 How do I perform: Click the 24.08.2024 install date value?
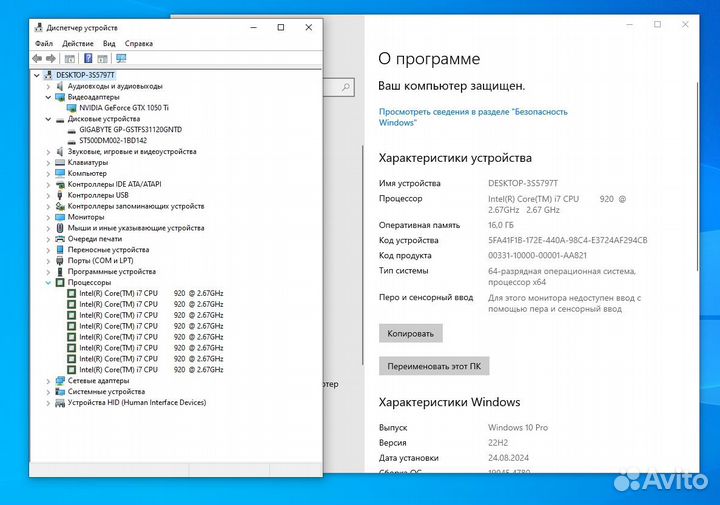coord(508,458)
